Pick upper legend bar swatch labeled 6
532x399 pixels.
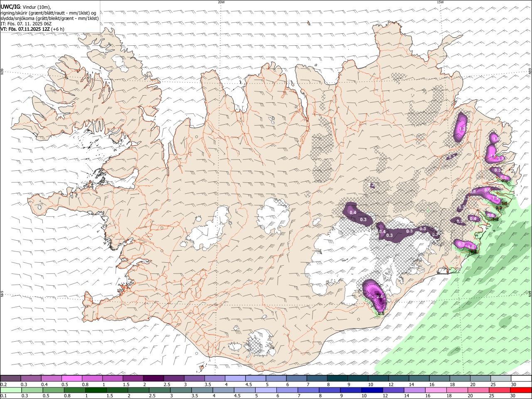tap(297, 378)
